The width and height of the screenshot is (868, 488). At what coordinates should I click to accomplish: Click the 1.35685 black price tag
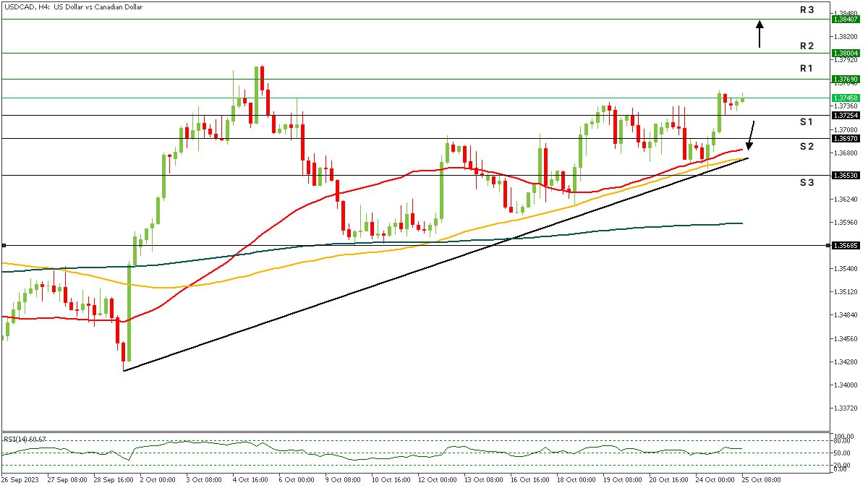pos(846,245)
